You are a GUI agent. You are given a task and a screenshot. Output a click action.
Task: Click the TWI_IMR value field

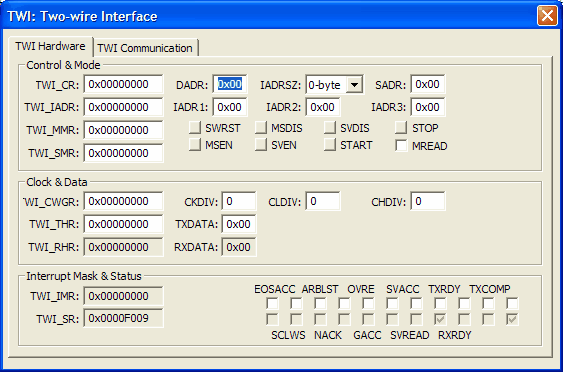[x=124, y=296]
